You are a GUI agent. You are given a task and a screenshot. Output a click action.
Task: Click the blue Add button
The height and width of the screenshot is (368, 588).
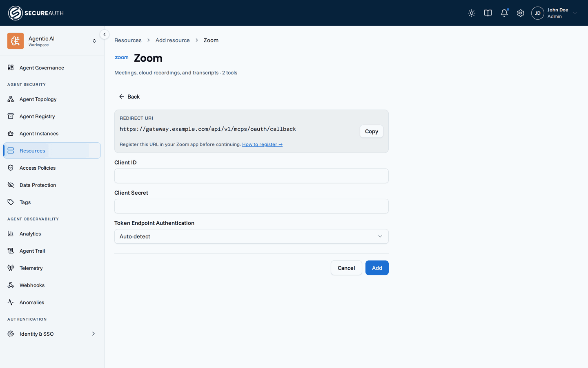tap(377, 268)
